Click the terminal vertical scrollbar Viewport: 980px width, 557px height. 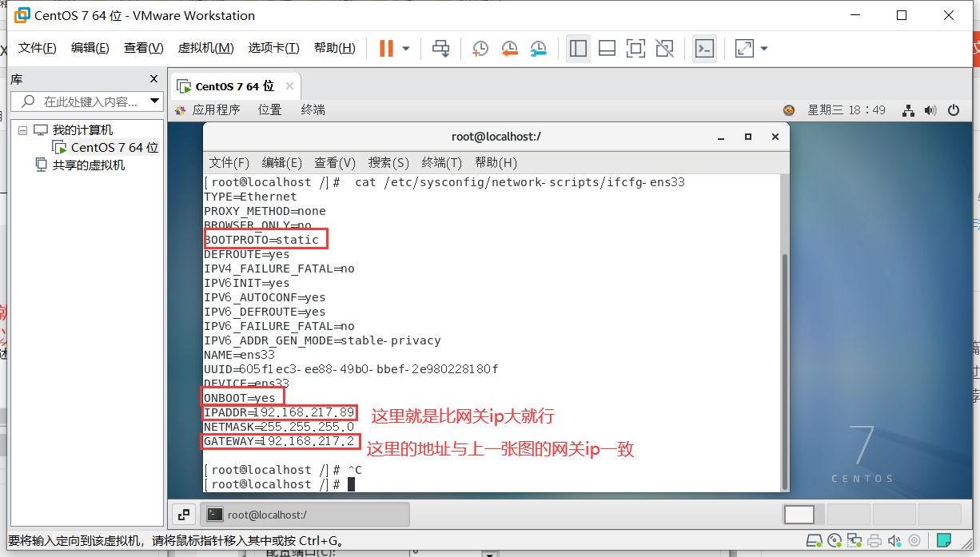(784, 372)
